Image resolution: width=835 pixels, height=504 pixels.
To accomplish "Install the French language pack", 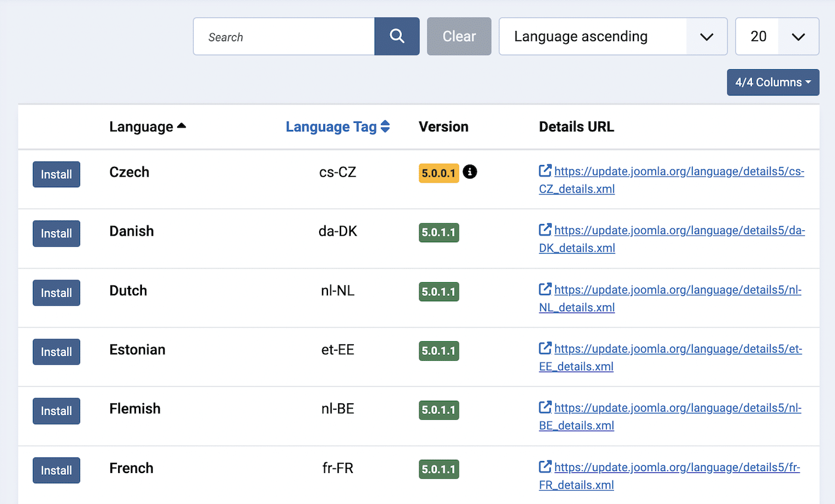I will pos(56,470).
